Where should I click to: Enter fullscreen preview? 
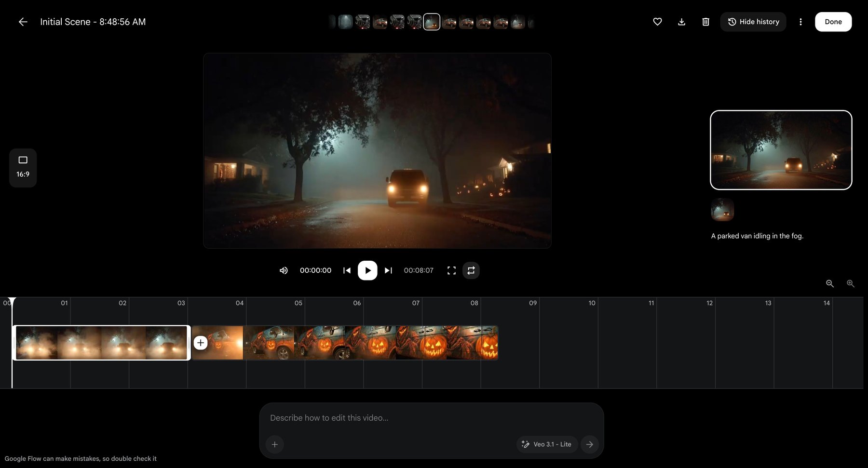point(451,270)
